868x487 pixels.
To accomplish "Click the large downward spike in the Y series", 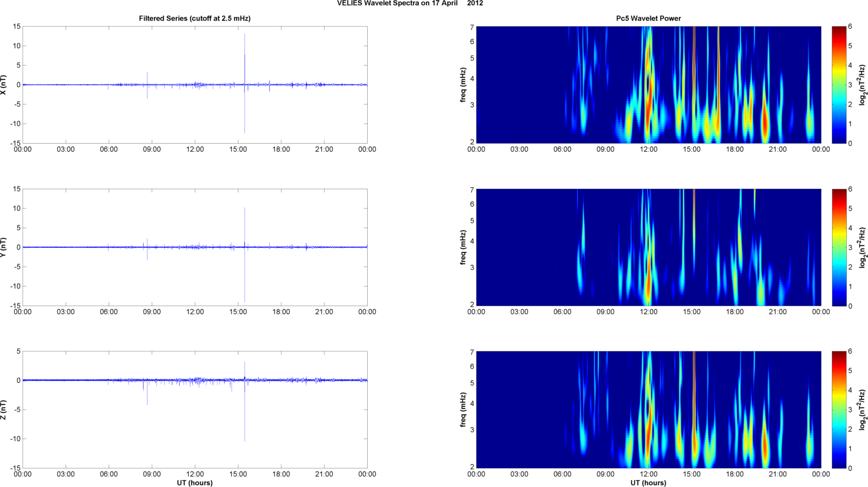I will coord(245,275).
